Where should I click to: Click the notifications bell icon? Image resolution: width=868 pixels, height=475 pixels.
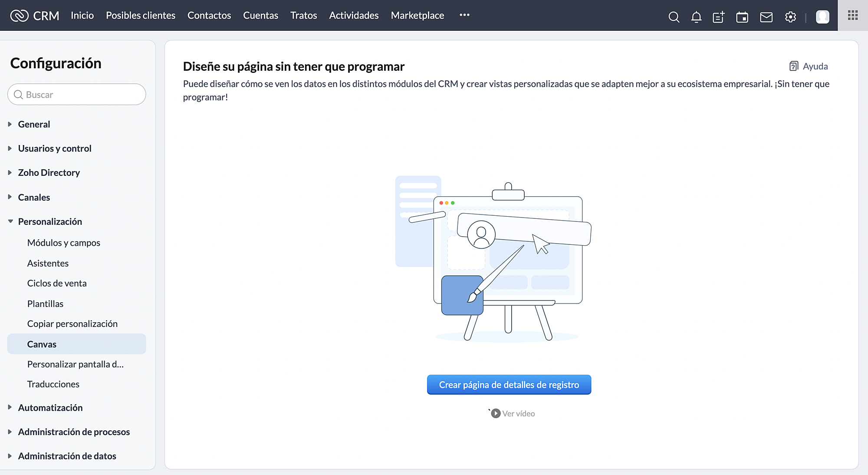[x=696, y=16]
